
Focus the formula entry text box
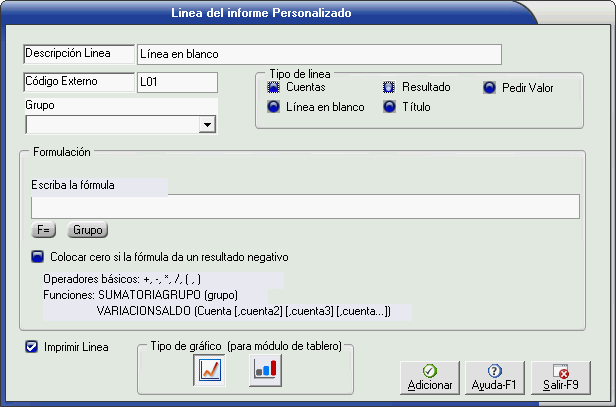pyautogui.click(x=305, y=206)
